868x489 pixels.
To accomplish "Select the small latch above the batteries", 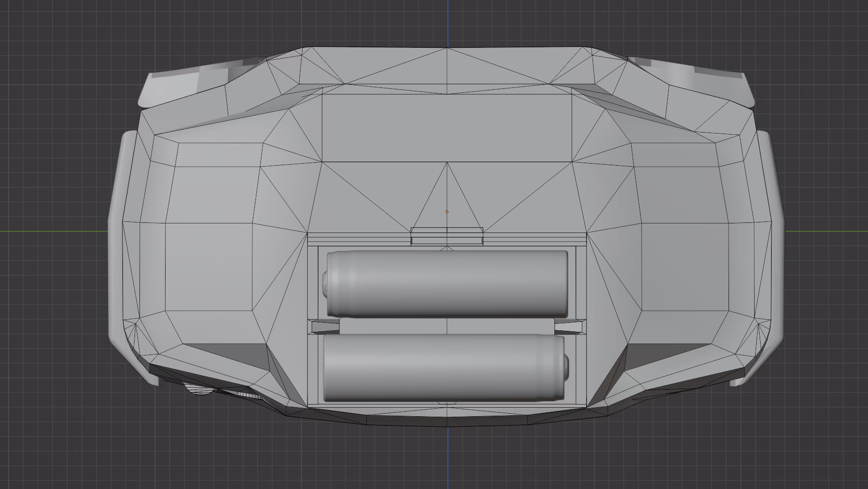I will coord(447,236).
